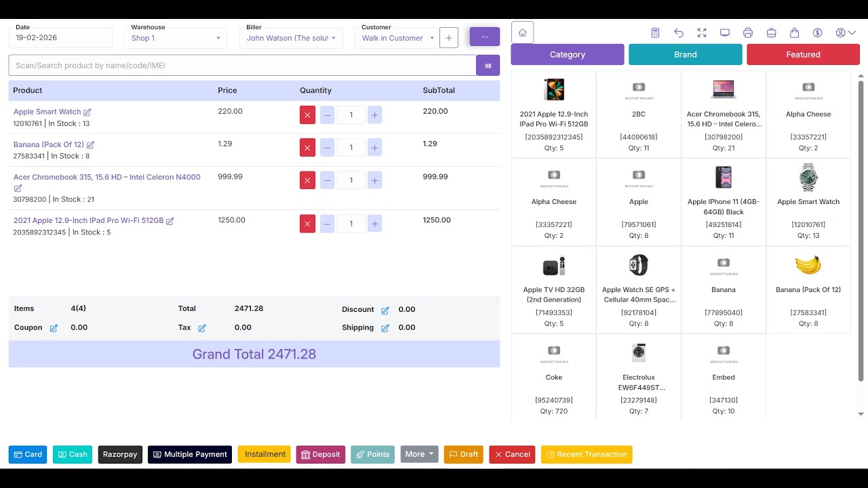Image resolution: width=868 pixels, height=488 pixels.
Task: Open the calculator icon in top toolbar
Action: pos(655,33)
